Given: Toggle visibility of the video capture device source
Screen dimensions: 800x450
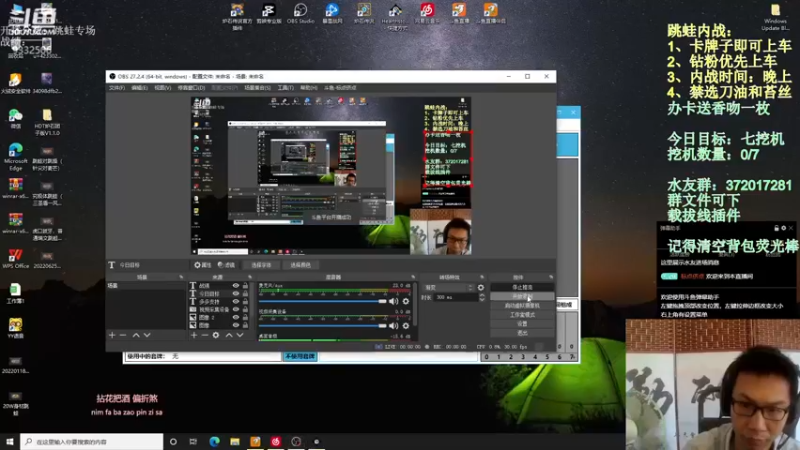Looking at the screenshot, I should pos(236,309).
